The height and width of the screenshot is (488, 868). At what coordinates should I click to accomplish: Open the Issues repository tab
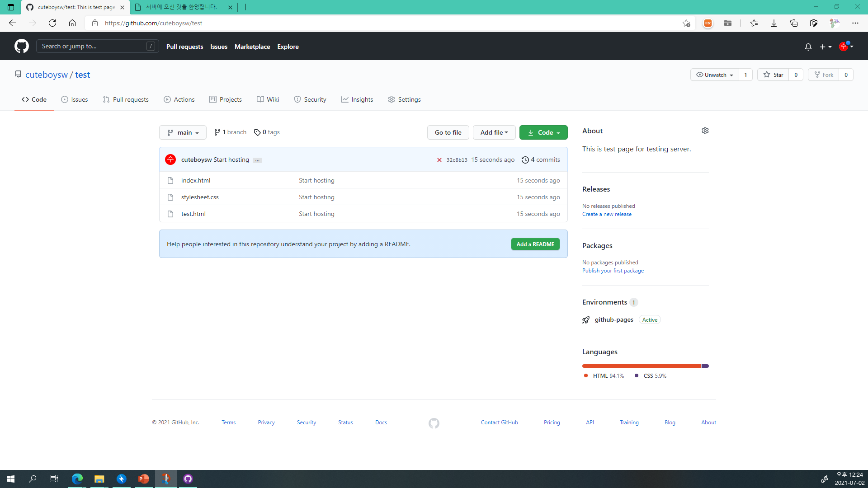click(75, 99)
